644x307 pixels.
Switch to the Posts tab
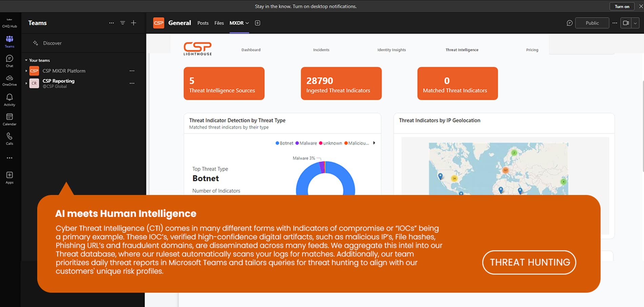203,23
